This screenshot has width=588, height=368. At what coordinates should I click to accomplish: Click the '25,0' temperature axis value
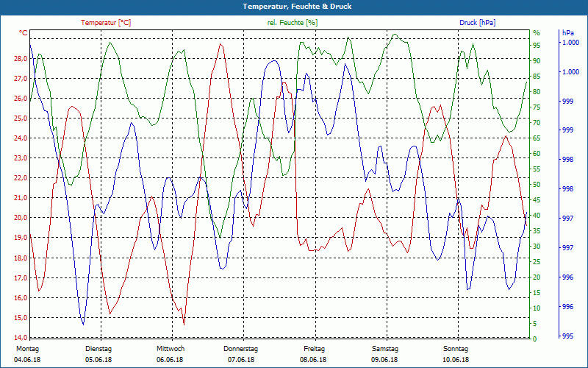(x=21, y=118)
